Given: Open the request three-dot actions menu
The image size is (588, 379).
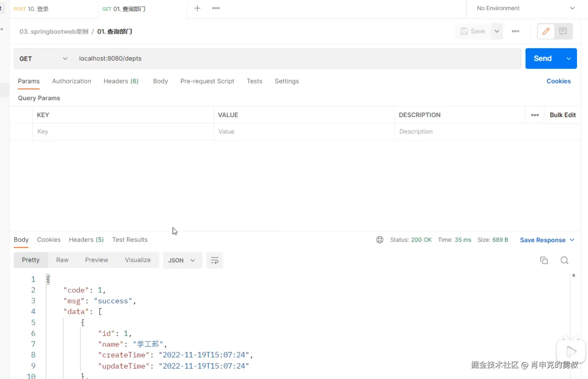Looking at the screenshot, I should point(515,31).
